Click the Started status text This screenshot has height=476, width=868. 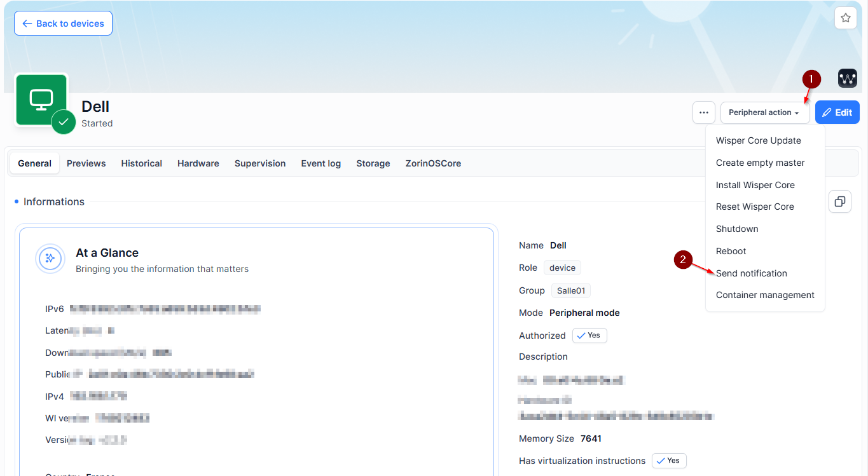[97, 123]
